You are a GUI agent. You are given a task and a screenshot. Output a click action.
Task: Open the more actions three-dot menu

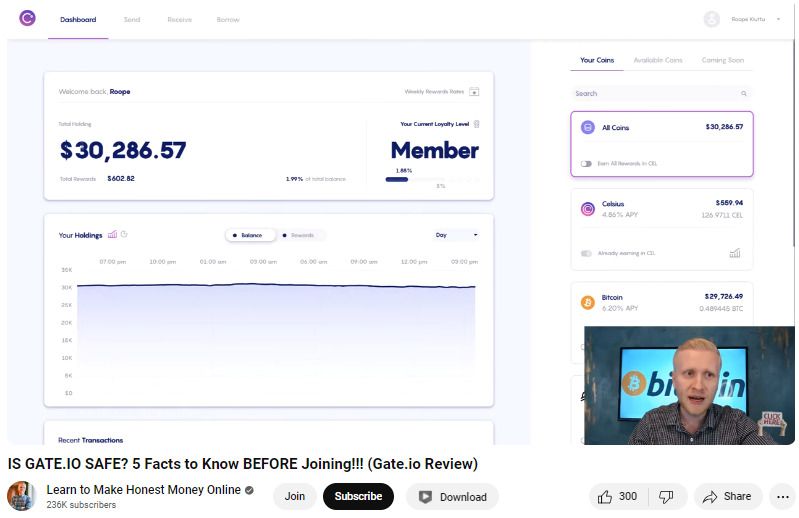783,497
